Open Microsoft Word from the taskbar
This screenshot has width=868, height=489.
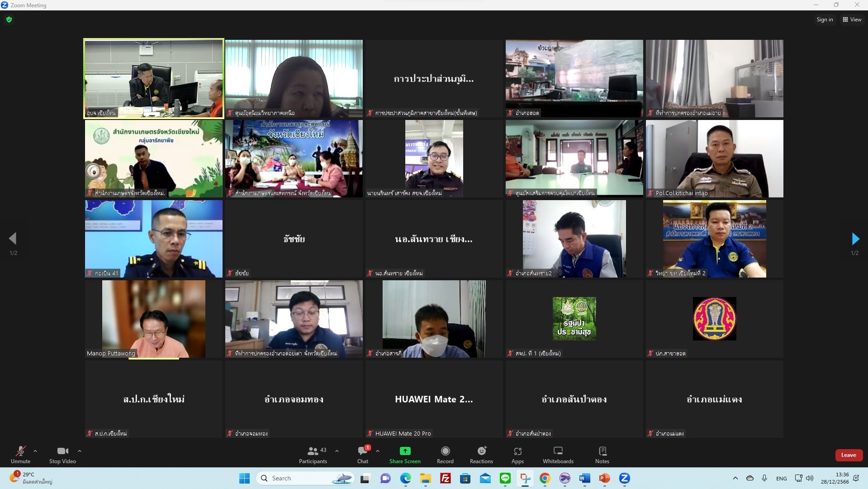click(x=584, y=478)
